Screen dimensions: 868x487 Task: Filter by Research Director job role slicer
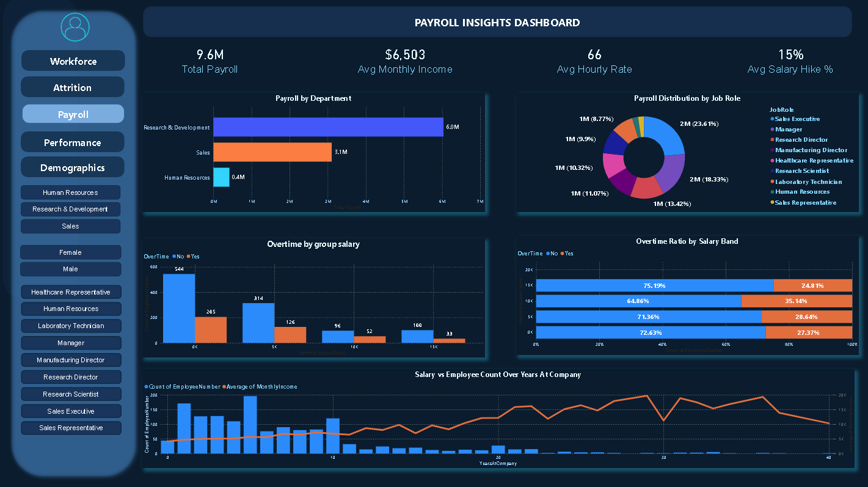(x=71, y=377)
